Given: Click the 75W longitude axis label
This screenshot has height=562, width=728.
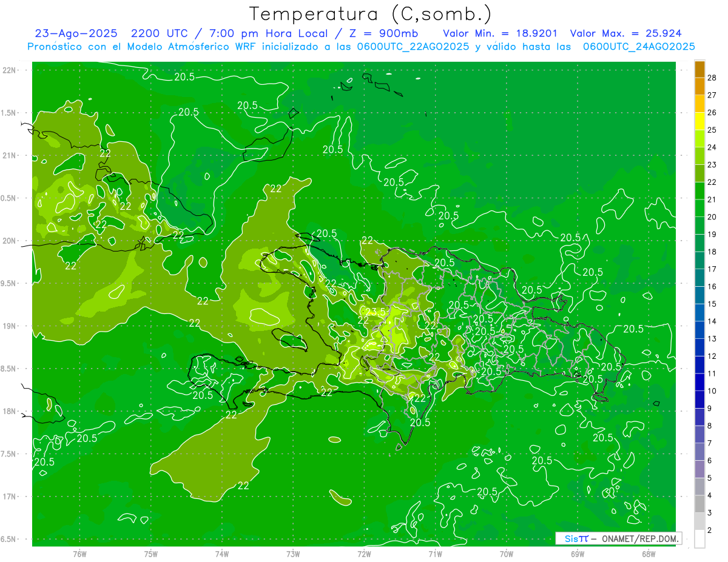Looking at the screenshot, I should [x=151, y=555].
